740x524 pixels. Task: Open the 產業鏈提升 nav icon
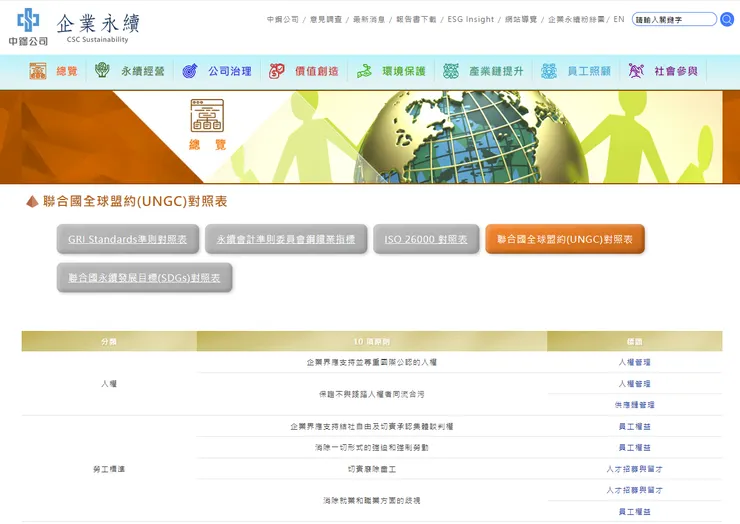451,71
